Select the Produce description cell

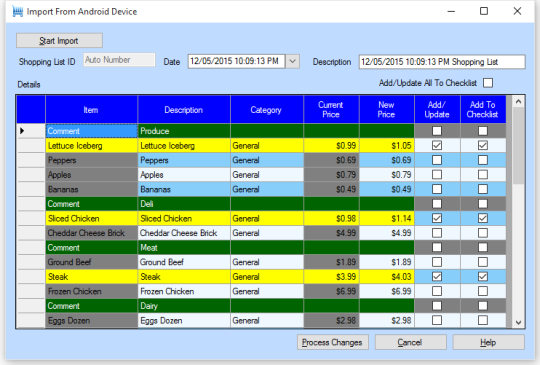point(184,131)
